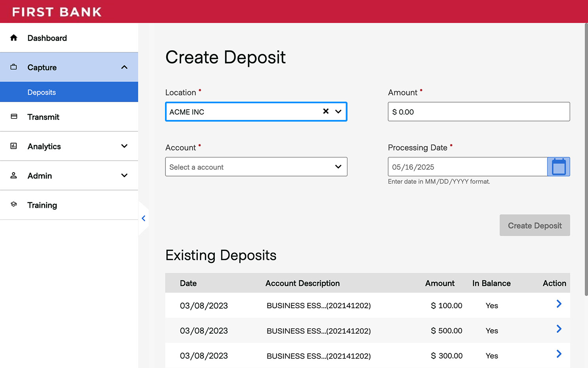Open the Select a account dropdown
This screenshot has height=368, width=588.
click(x=256, y=167)
